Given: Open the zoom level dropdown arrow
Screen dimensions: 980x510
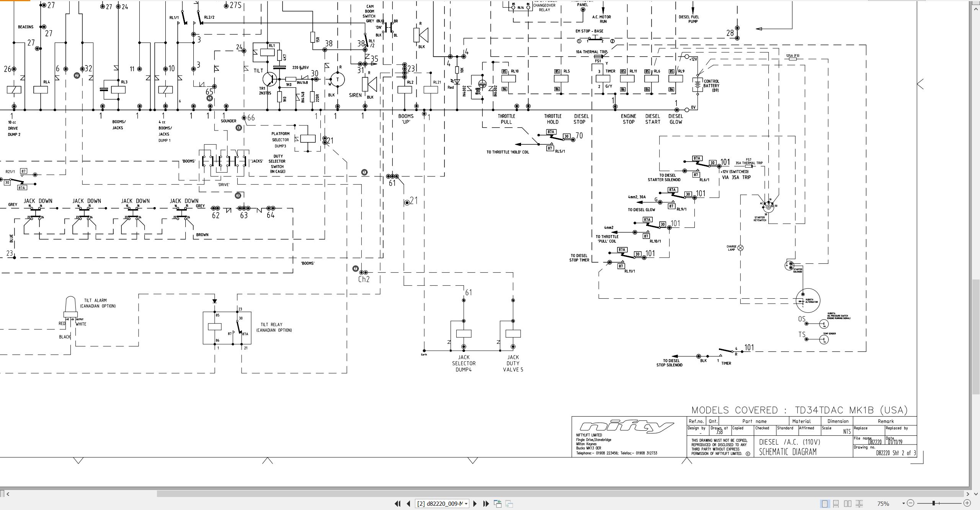Looking at the screenshot, I should click(903, 503).
